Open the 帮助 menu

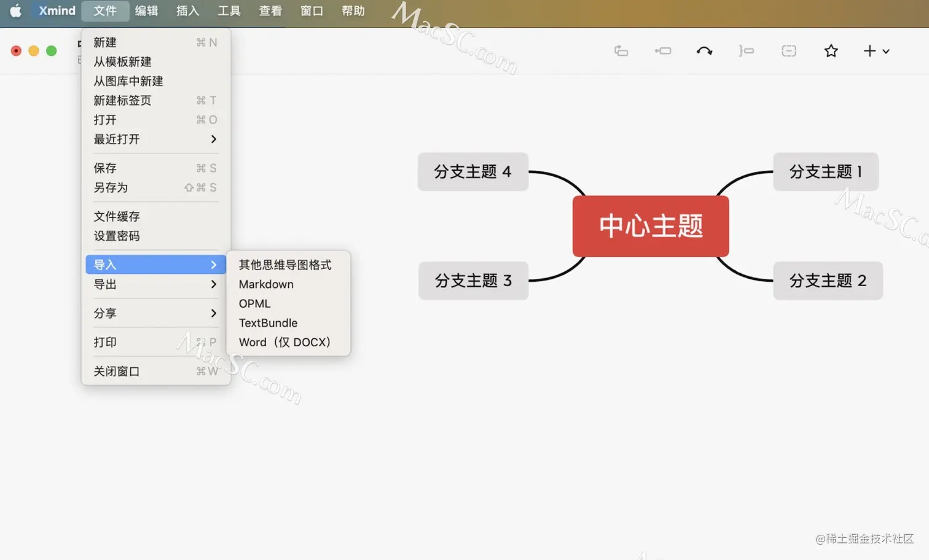pos(353,10)
